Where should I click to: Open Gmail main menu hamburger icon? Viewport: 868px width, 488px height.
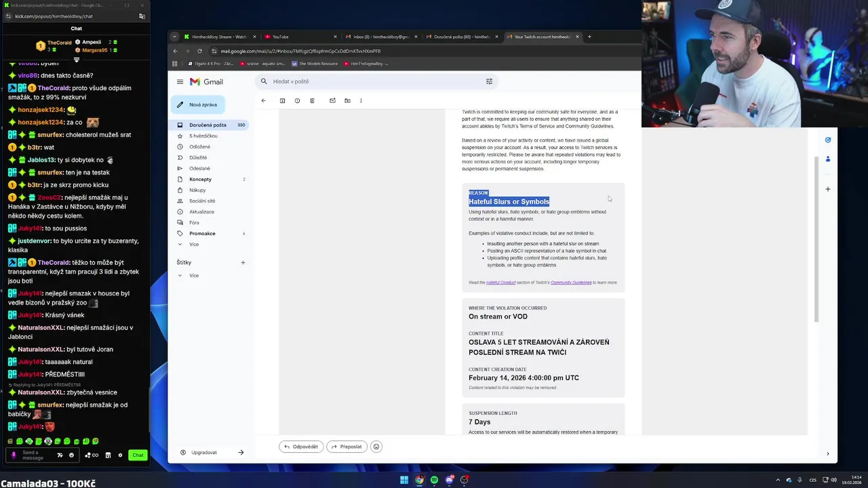coord(180,81)
